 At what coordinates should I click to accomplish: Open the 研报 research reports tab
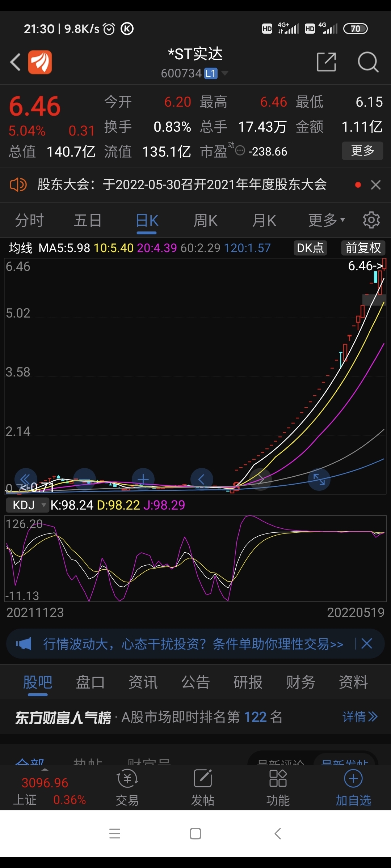click(248, 682)
